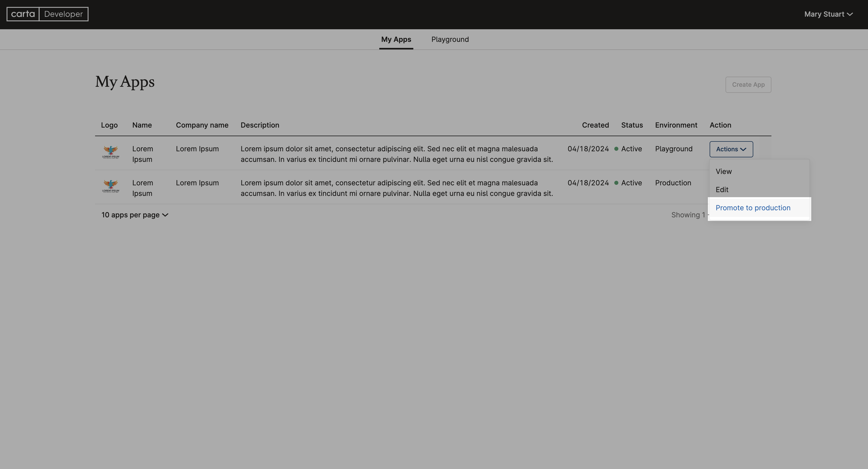Switch to the Playground tab
Viewport: 868px width, 469px height.
tap(450, 39)
